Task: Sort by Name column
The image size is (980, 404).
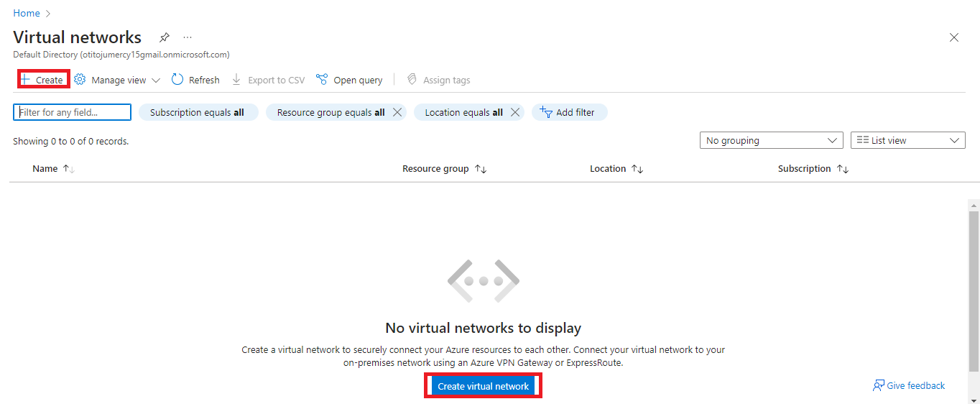Action: 54,169
